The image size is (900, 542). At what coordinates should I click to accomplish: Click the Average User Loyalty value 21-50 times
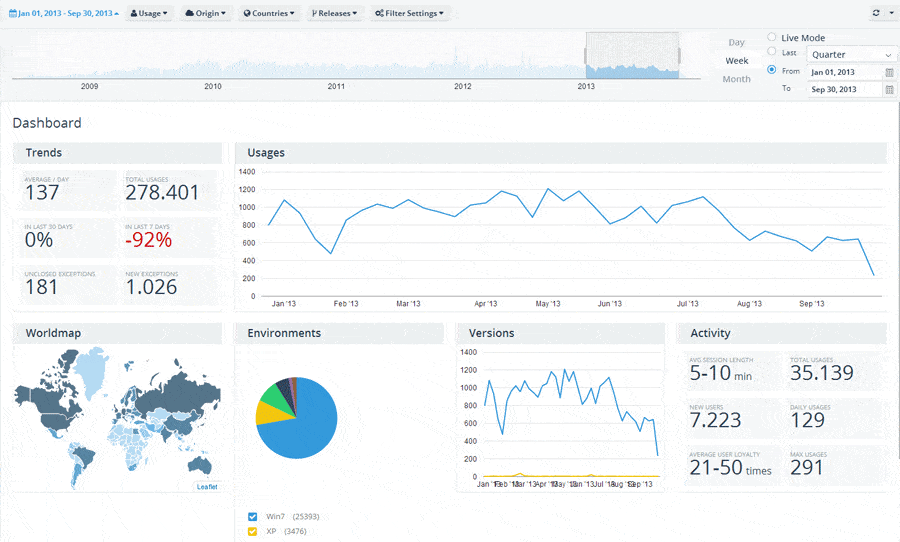click(731, 468)
